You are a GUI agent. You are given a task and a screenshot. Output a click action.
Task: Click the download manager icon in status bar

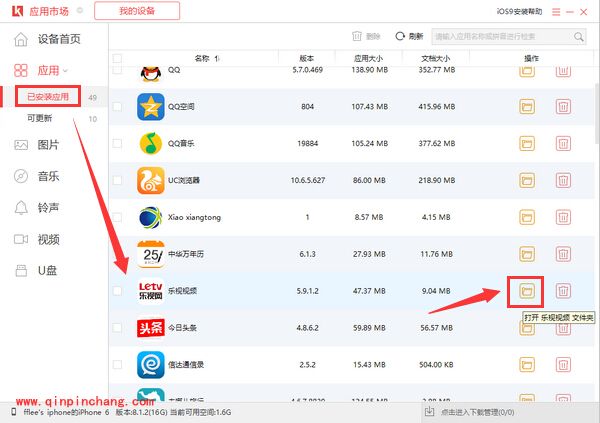(429, 412)
